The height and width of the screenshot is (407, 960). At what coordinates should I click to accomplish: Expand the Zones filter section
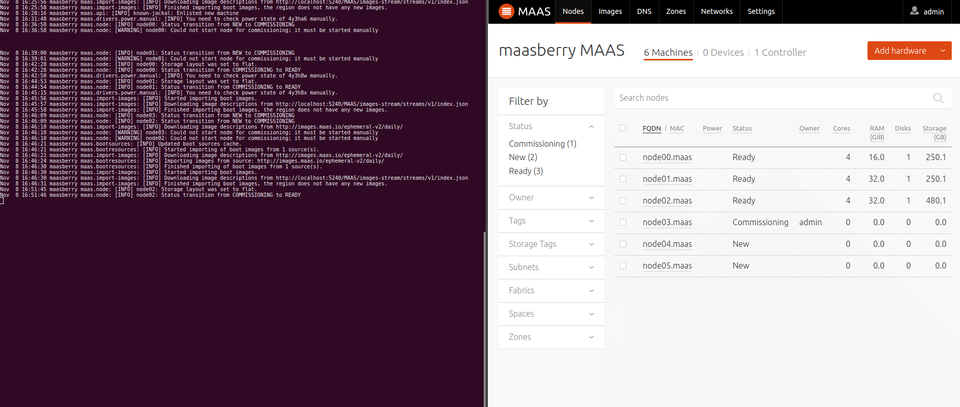(x=551, y=337)
